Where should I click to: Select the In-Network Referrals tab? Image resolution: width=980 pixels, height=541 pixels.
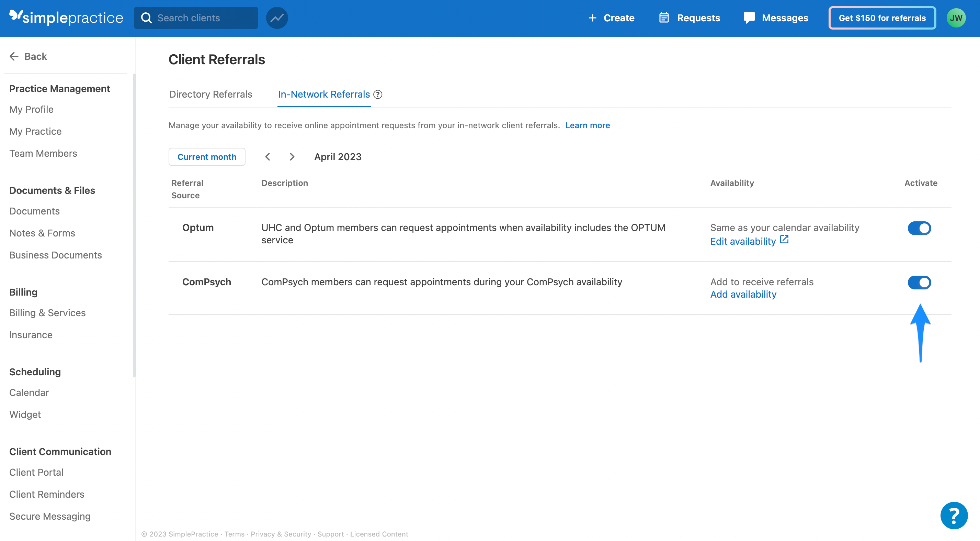coord(324,95)
